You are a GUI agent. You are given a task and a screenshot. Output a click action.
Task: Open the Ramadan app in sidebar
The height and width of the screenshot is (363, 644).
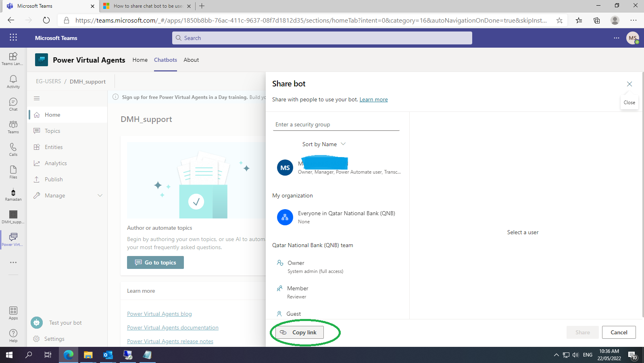[13, 195]
